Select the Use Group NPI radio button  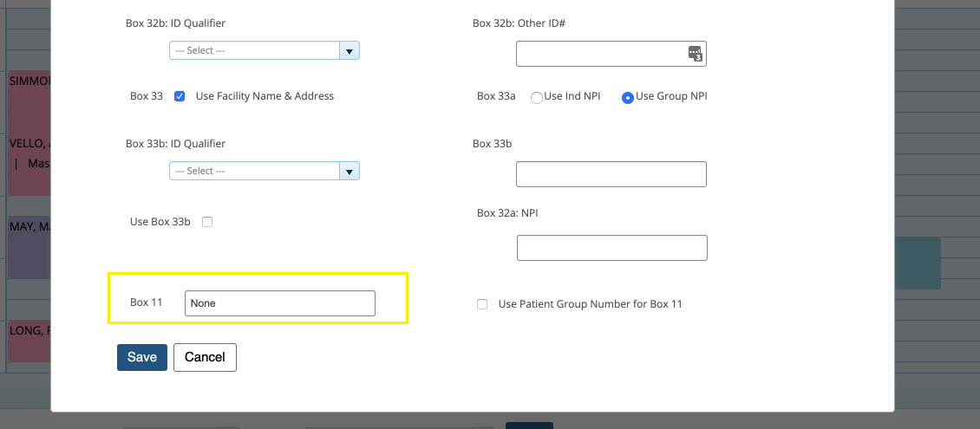[x=628, y=97]
